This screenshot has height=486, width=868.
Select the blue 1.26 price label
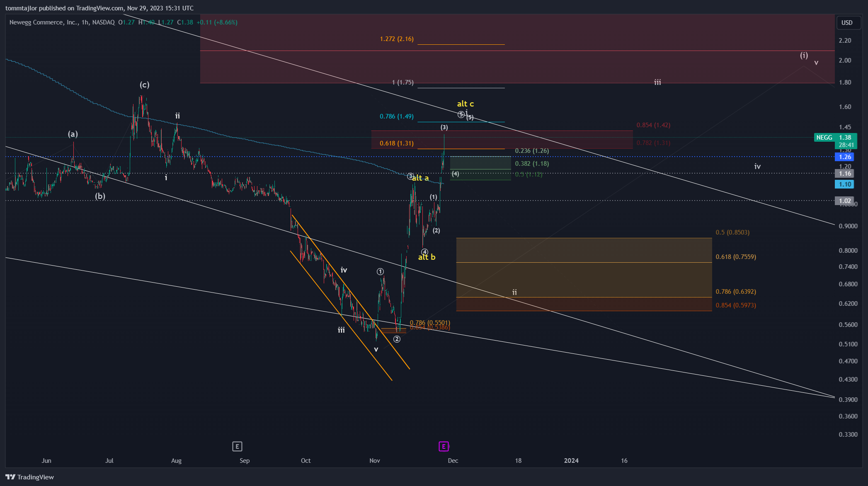point(845,157)
